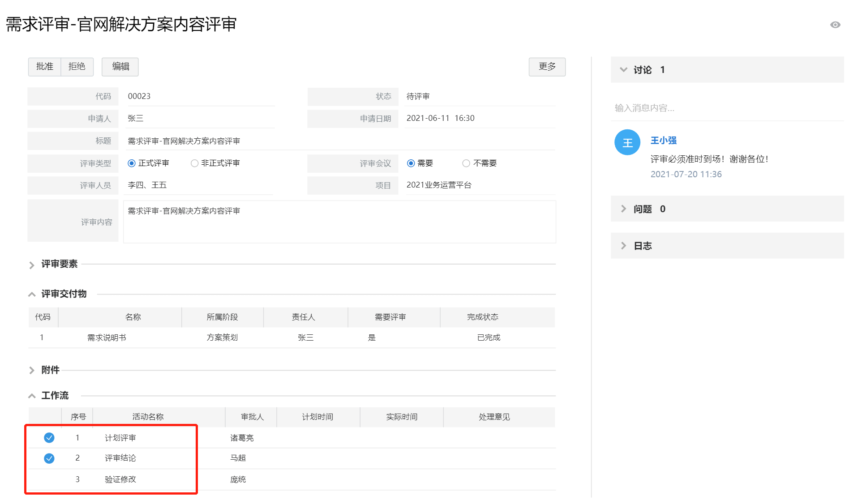
Task: Open 王小强 user profile link
Action: 663,140
